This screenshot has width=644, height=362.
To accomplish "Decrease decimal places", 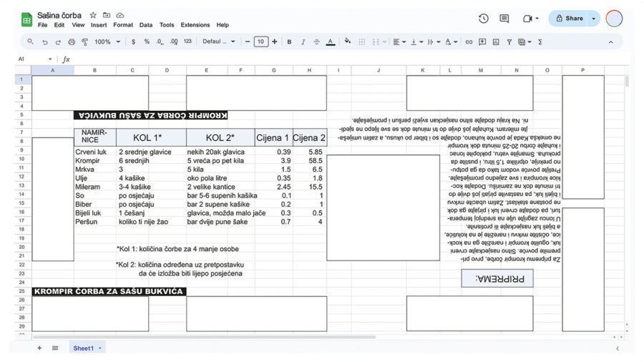I will pos(160,42).
